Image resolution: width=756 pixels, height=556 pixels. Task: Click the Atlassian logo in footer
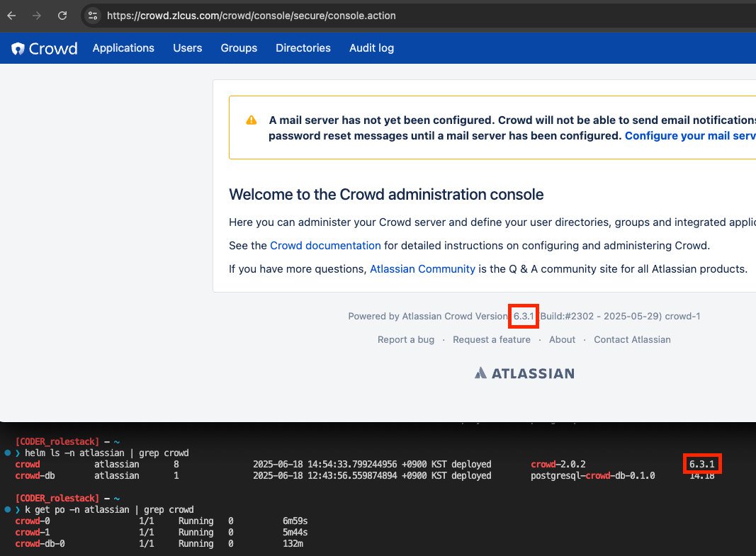point(524,373)
